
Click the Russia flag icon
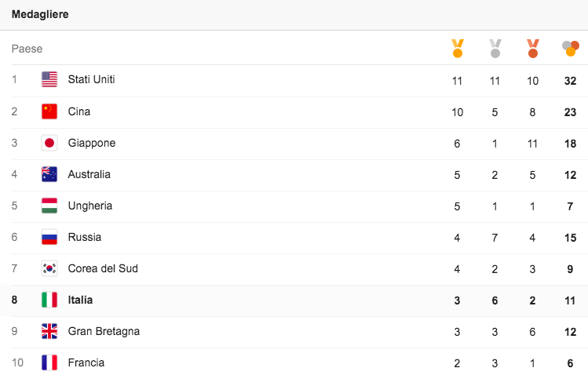(49, 237)
